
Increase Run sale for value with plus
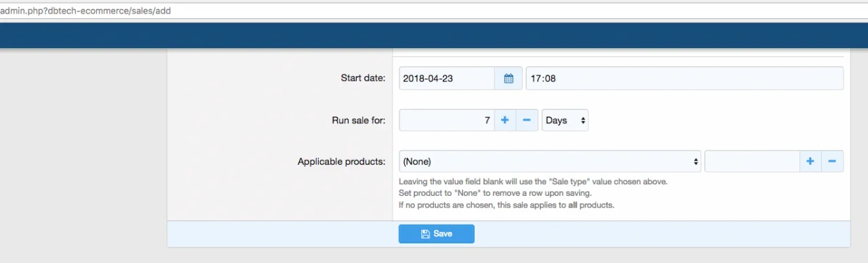505,120
